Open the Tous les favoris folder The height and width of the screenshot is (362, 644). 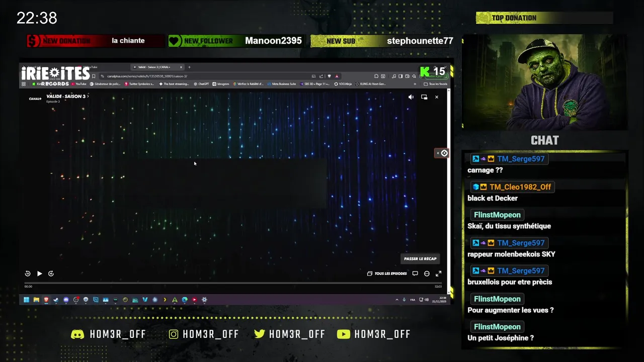point(435,84)
